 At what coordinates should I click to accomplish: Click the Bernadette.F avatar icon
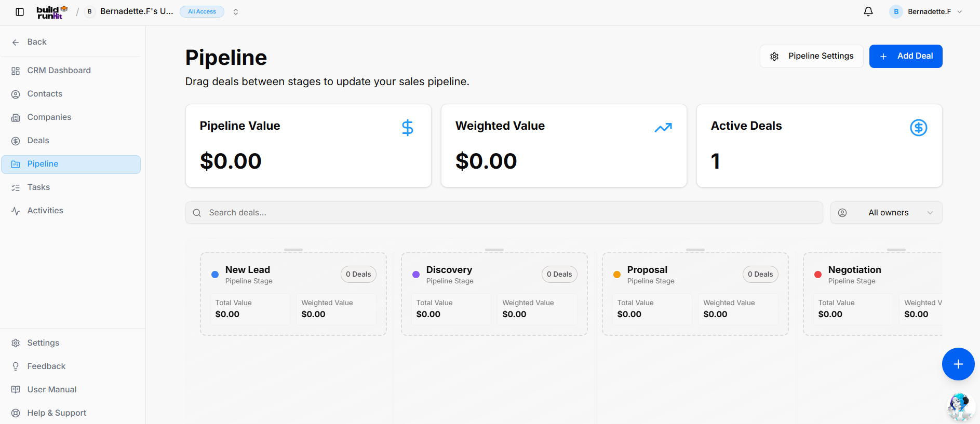(x=896, y=11)
